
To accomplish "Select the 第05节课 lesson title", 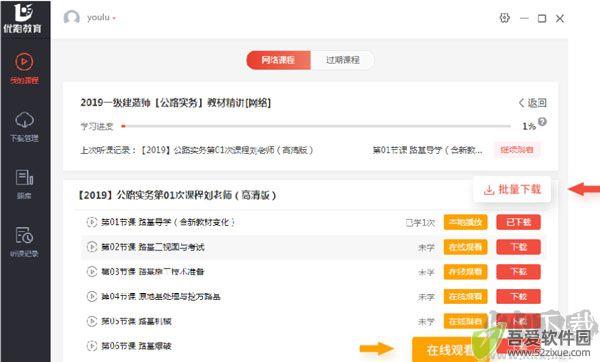I will point(136,321).
